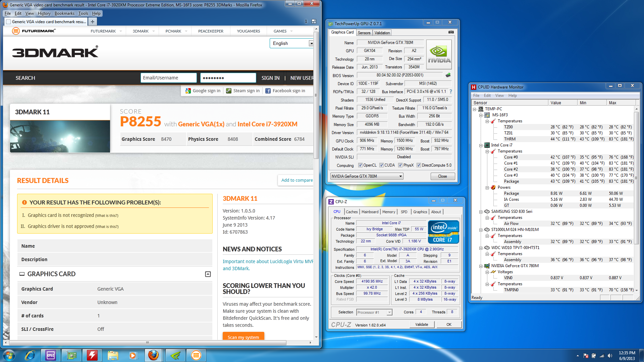Click the BIOS save chip icon in GPU-Z
The height and width of the screenshot is (362, 644).
tap(448, 75)
